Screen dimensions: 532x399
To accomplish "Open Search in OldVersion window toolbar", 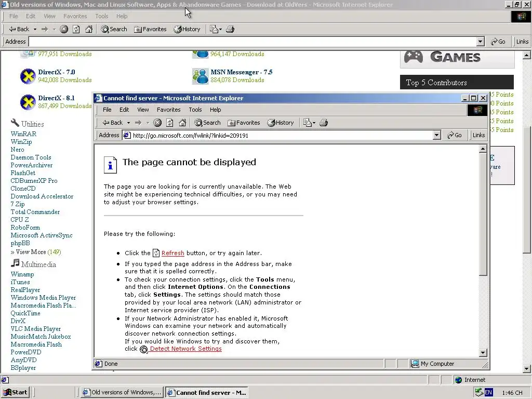I will click(114, 29).
